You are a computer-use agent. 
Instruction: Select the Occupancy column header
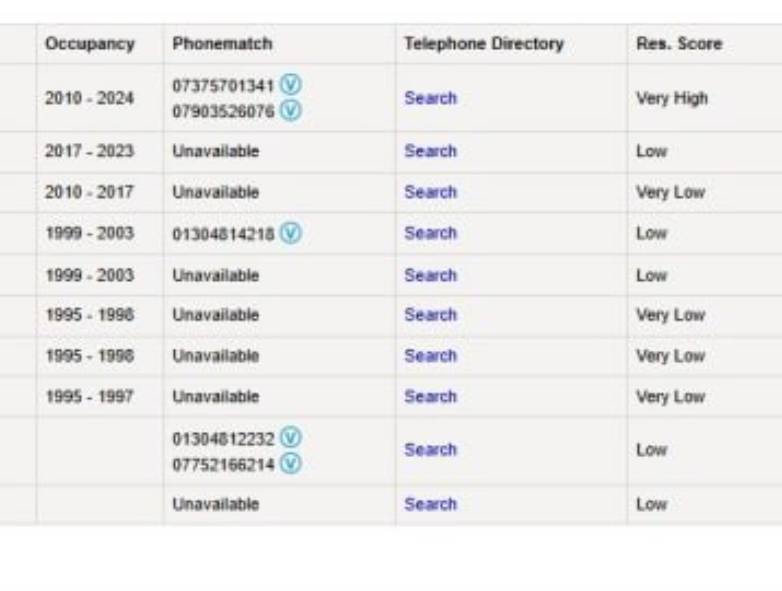[x=90, y=44]
